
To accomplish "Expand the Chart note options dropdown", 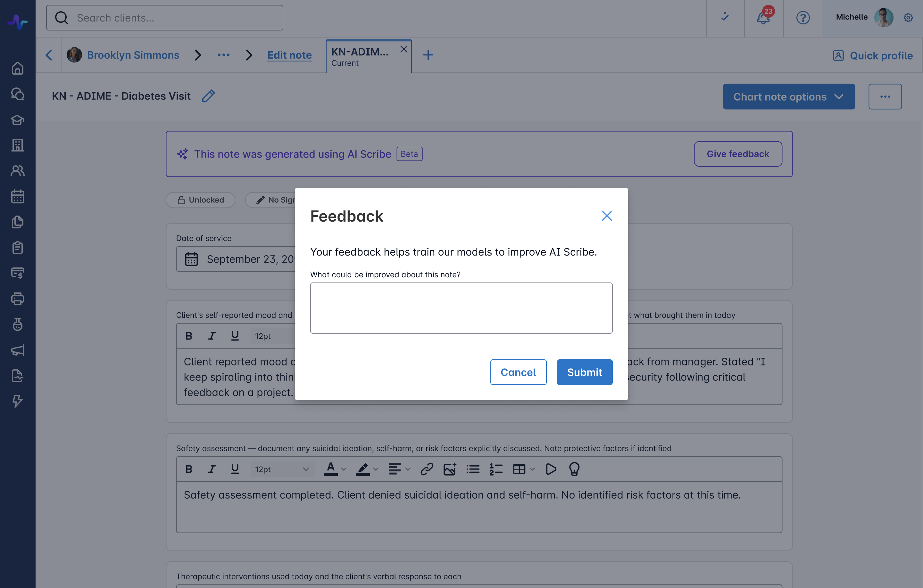I will click(x=788, y=96).
